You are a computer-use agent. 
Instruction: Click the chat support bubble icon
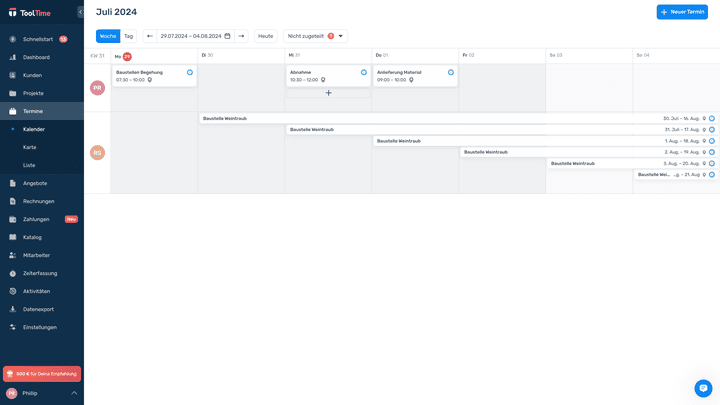point(703,388)
